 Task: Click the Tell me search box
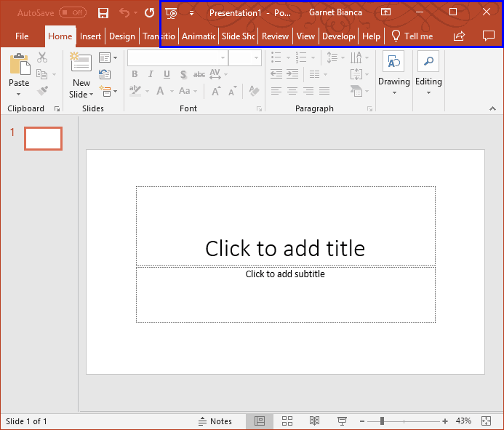412,36
